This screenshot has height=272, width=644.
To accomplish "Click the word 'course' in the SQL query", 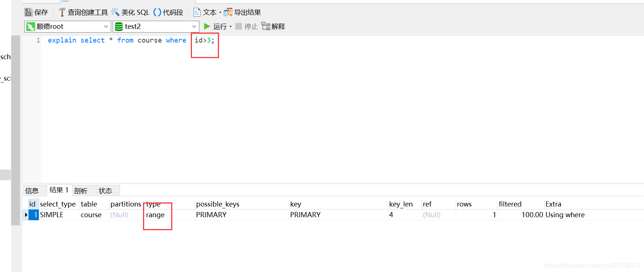I will click(150, 40).
